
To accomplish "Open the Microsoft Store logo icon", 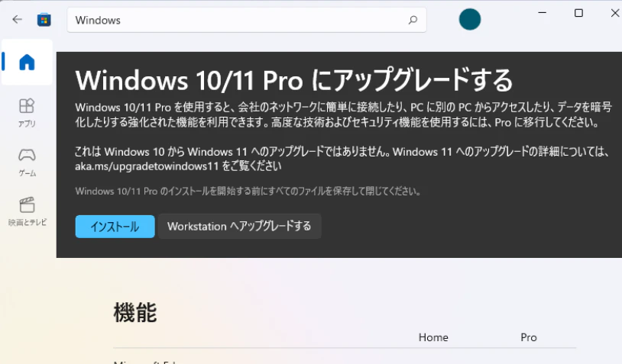I will pyautogui.click(x=44, y=19).
